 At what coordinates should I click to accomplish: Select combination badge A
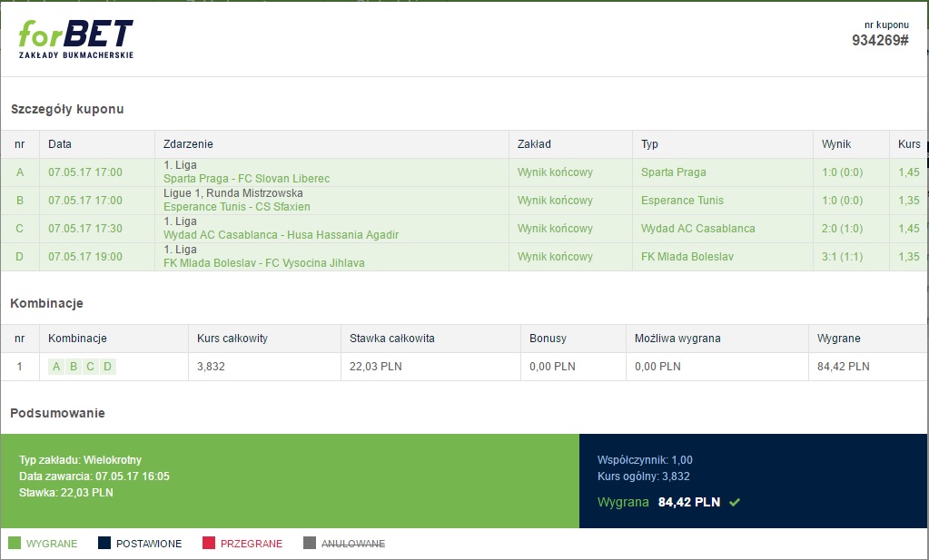(x=56, y=367)
